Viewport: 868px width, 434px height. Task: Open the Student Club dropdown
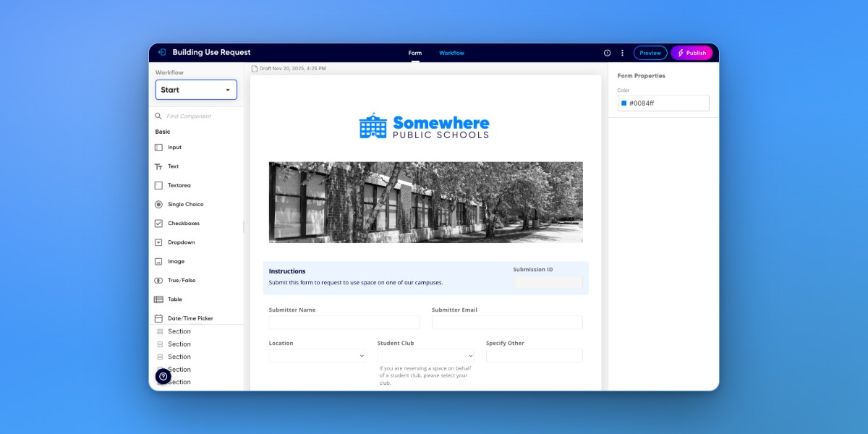click(425, 356)
